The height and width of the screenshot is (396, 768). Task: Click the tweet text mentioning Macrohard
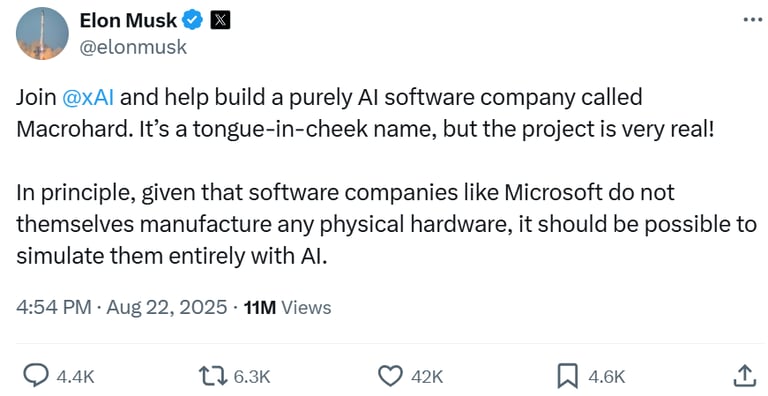365,113
